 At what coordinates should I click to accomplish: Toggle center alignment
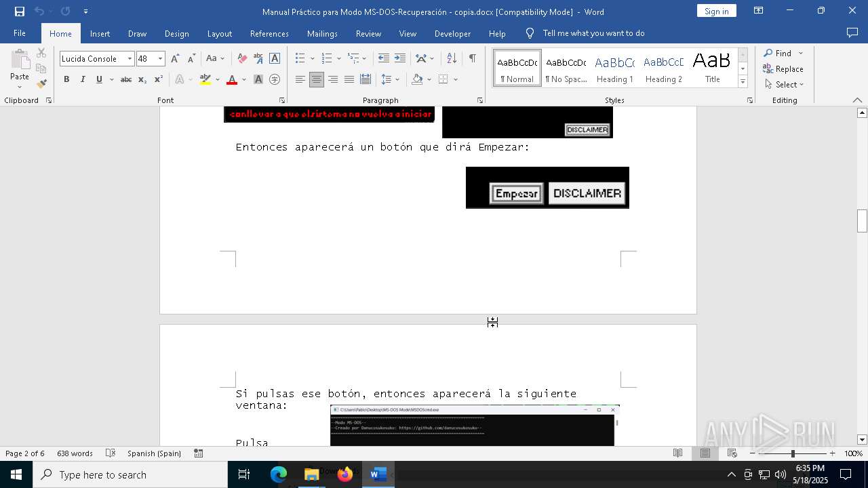[317, 79]
